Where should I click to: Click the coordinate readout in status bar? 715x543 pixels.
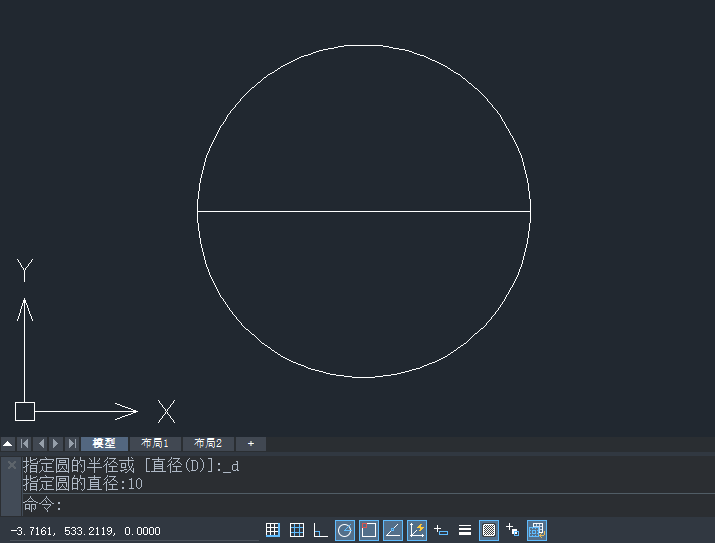85,531
